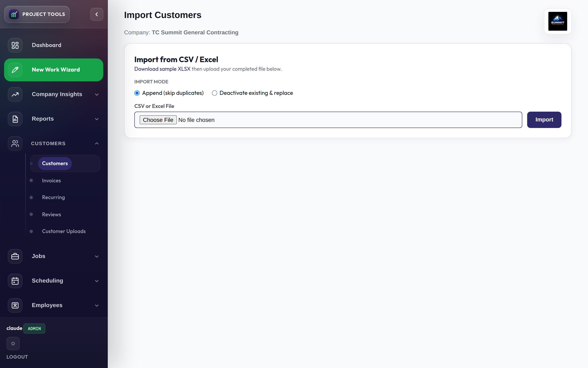This screenshot has height=368, width=588.
Task: Click the 'IMPORT MODE' label
Action: (151, 82)
